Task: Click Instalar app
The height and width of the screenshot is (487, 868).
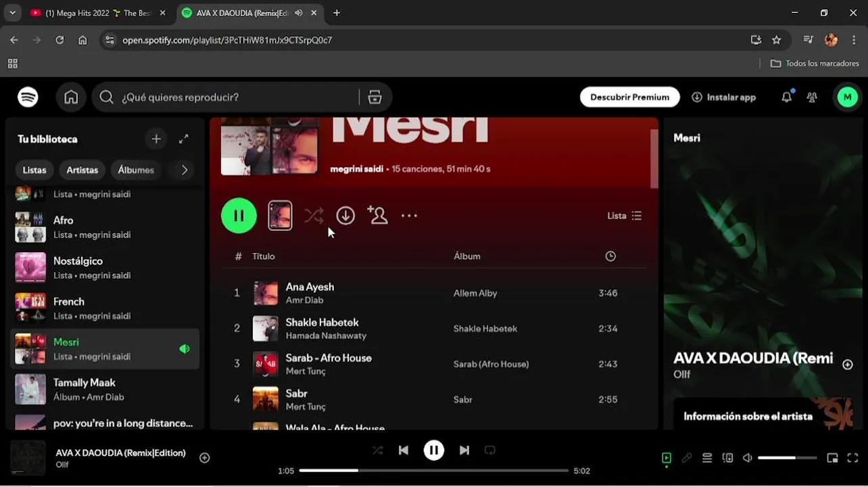Action: pos(723,97)
